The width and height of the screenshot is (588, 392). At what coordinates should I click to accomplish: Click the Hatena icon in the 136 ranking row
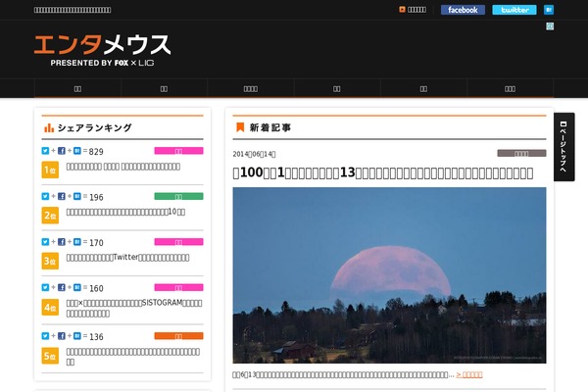pyautogui.click(x=77, y=336)
